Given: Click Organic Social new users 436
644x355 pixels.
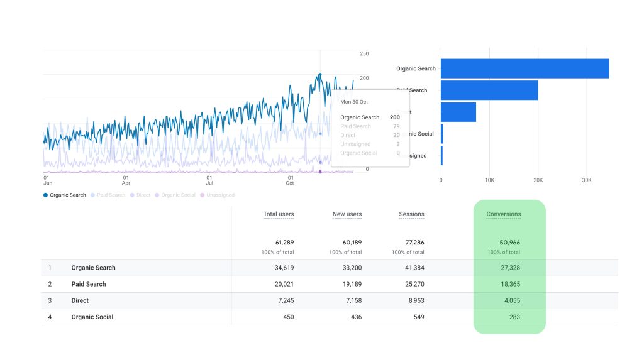Looking at the screenshot, I should point(357,317).
